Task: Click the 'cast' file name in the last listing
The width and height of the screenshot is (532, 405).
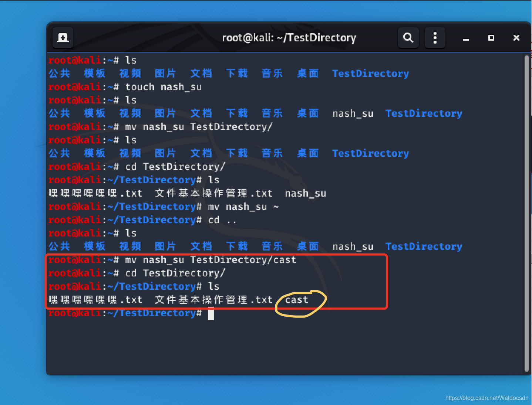Action: click(297, 300)
